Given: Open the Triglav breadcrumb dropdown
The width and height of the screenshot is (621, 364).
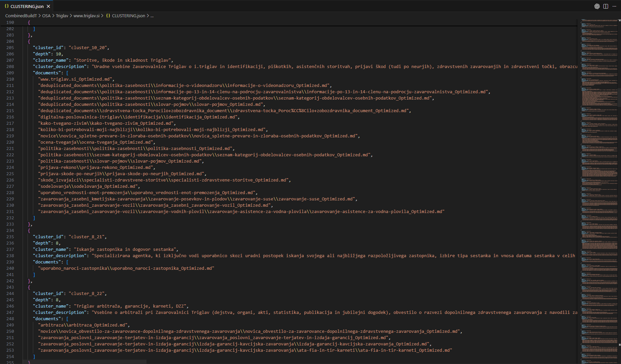Looking at the screenshot, I should point(62,16).
